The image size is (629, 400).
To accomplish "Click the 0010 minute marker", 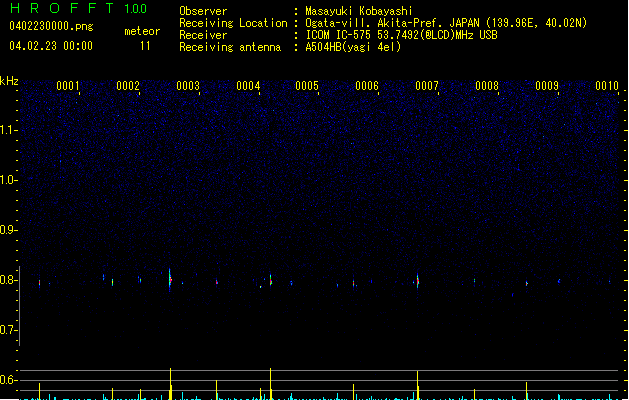I will [607, 86].
